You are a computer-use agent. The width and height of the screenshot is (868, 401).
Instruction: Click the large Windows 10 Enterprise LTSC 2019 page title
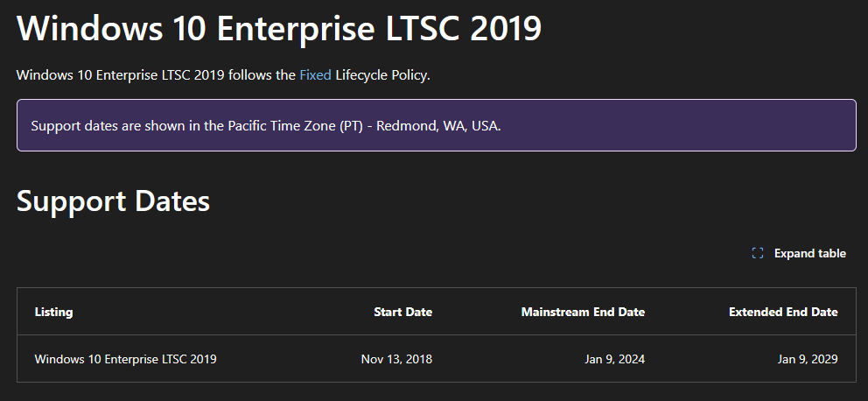point(279,29)
